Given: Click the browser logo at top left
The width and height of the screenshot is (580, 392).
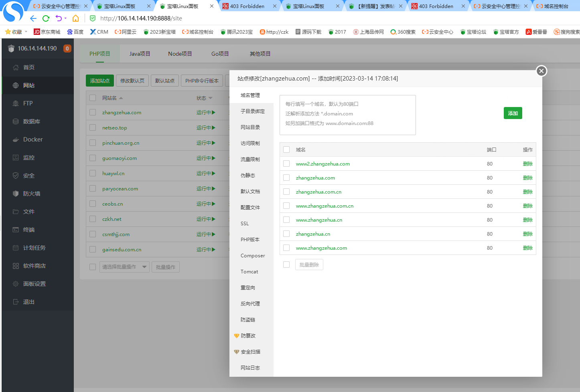Looking at the screenshot, I should tap(13, 12).
